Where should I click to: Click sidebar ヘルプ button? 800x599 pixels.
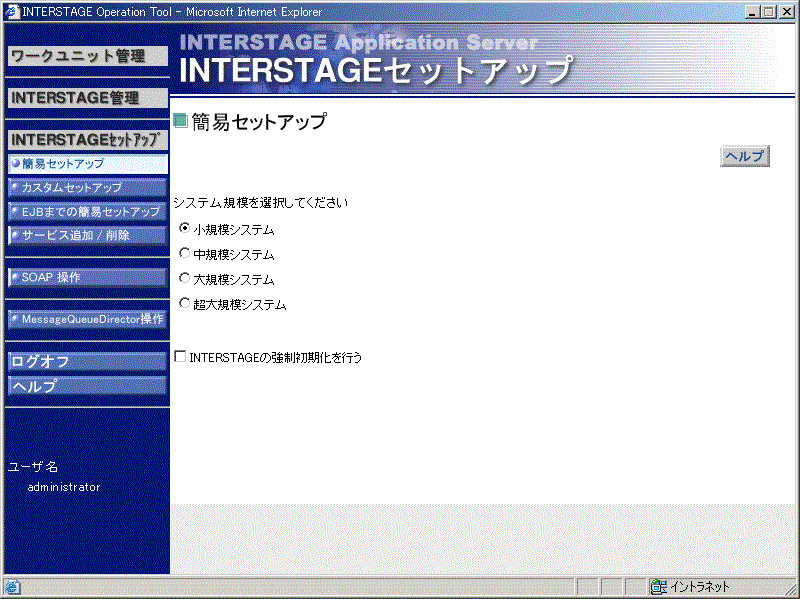(88, 386)
